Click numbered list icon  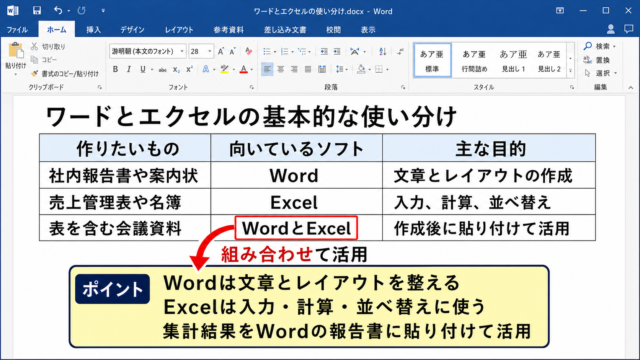(284, 51)
